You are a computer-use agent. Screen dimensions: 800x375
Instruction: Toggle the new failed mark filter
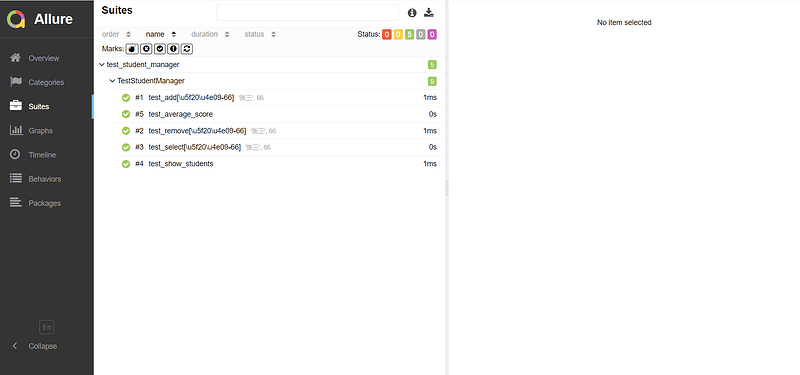point(146,49)
